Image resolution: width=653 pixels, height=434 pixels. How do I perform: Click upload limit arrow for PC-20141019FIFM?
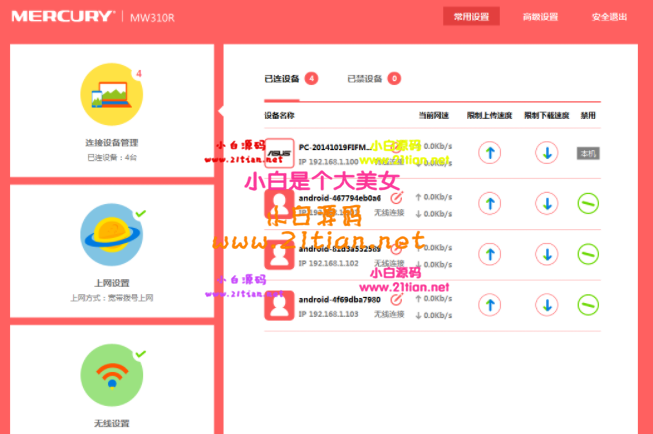tap(488, 153)
